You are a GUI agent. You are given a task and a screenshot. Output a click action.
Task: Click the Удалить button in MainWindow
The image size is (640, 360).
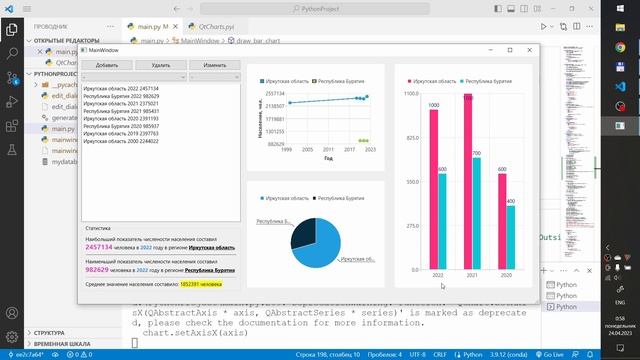point(161,65)
